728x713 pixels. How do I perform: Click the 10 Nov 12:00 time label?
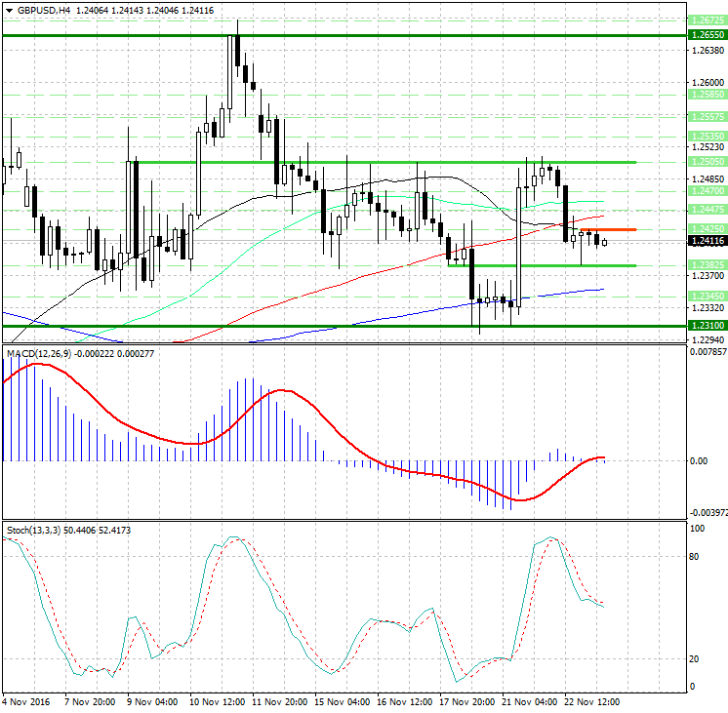219,702
